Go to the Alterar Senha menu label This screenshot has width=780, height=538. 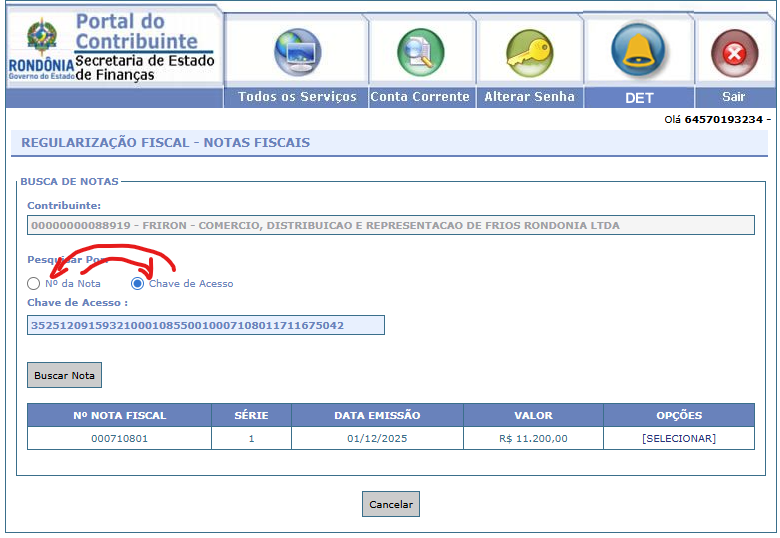(529, 97)
